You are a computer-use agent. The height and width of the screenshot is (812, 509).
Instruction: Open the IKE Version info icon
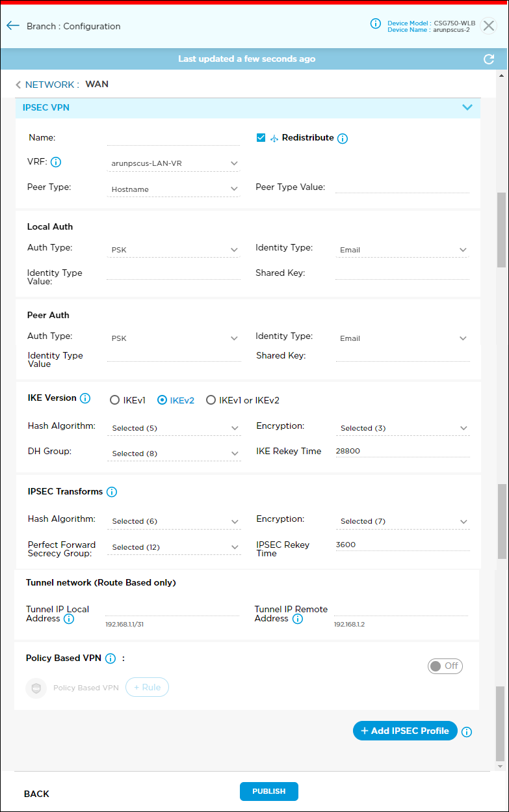click(85, 398)
